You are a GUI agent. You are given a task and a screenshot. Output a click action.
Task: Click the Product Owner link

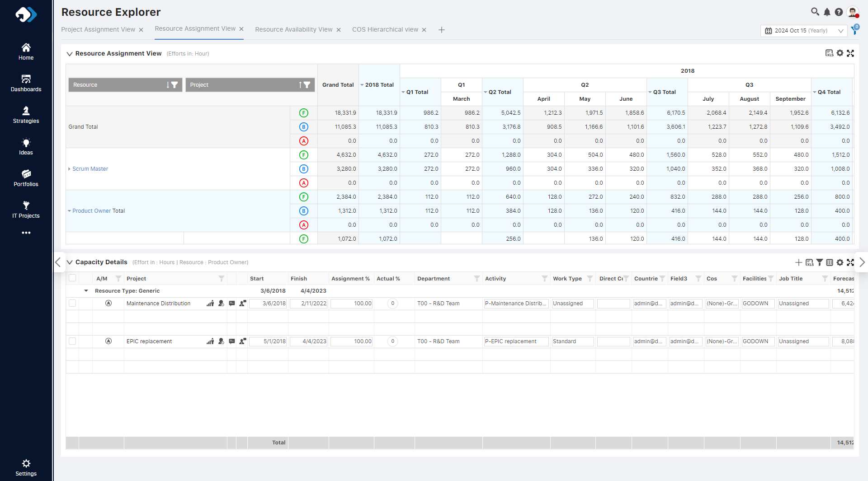91,211
